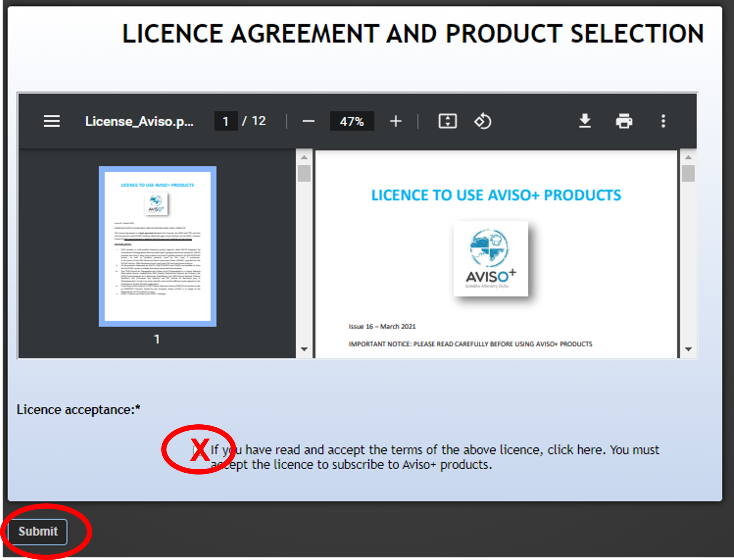Click the 47% zoom level field
Image resolution: width=734 pixels, height=560 pixels.
pos(352,121)
